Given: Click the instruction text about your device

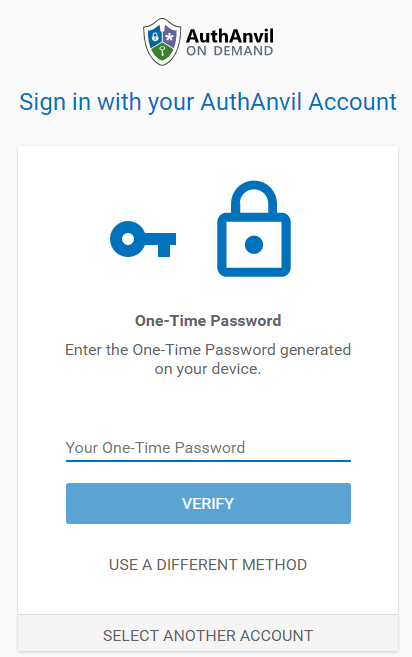Looking at the screenshot, I should (x=208, y=359).
